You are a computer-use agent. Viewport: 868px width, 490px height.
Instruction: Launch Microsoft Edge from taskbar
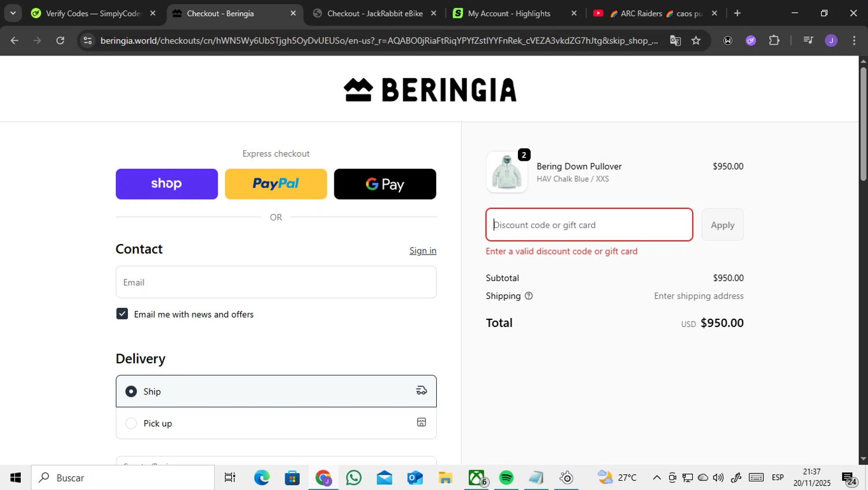pos(262,478)
